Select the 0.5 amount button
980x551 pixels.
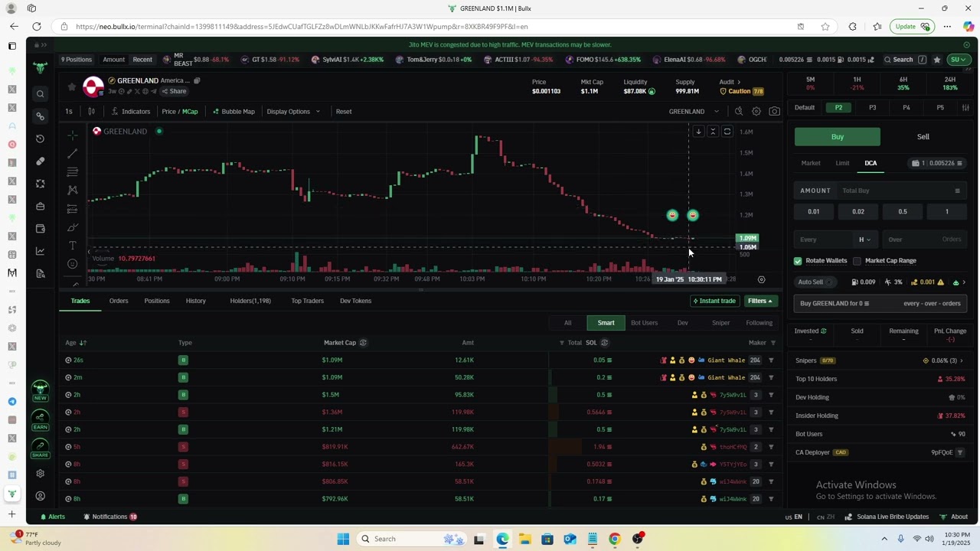[903, 212]
